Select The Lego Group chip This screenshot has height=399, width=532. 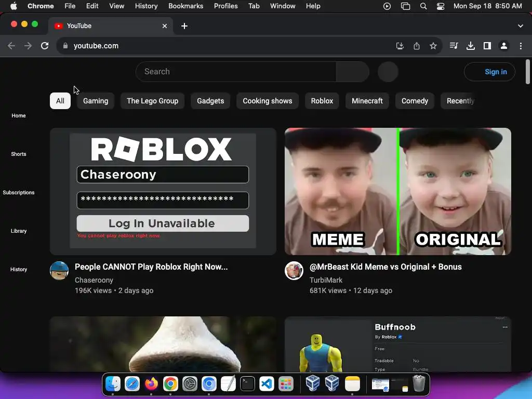[152, 101]
